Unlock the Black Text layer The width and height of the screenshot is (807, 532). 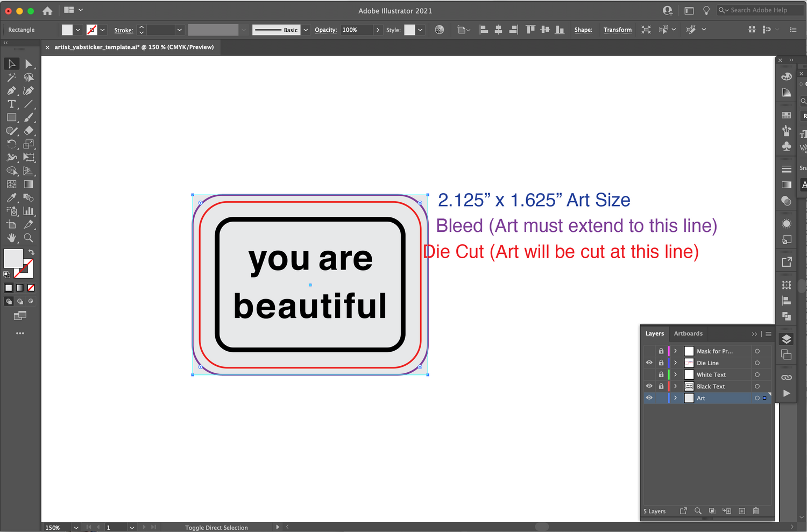[661, 386]
